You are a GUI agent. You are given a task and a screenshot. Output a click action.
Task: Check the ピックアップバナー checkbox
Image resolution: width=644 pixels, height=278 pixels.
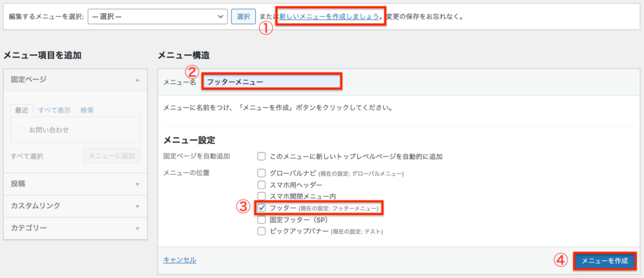coord(261,231)
